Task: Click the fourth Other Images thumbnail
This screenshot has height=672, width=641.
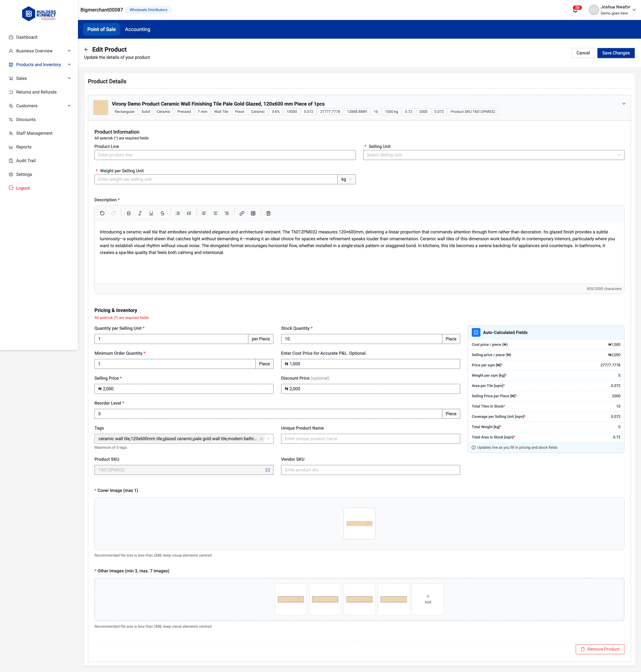Action: tap(394, 599)
